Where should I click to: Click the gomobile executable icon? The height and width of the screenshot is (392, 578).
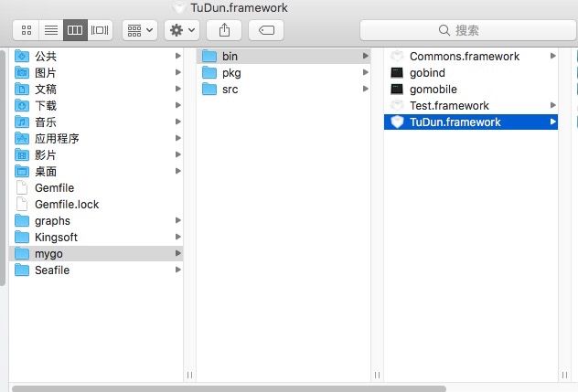(x=397, y=89)
